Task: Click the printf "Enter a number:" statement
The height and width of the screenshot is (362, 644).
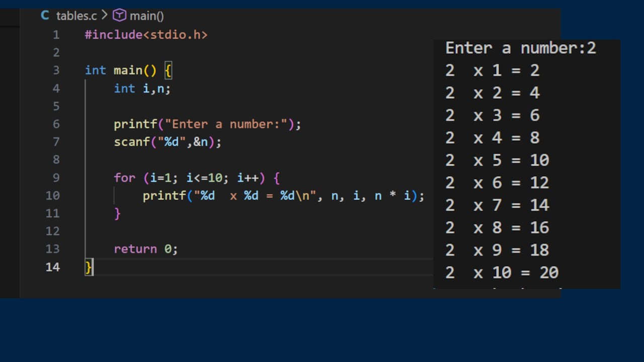Action: point(207,124)
